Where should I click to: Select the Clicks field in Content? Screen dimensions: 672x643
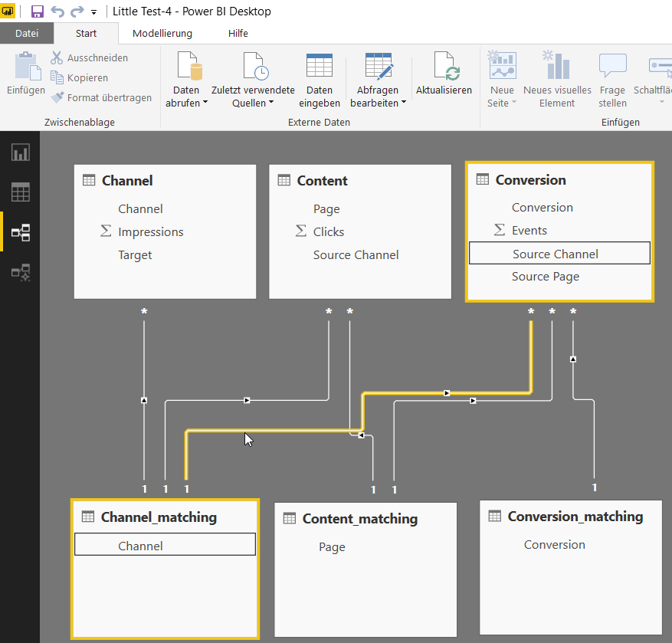pos(329,232)
